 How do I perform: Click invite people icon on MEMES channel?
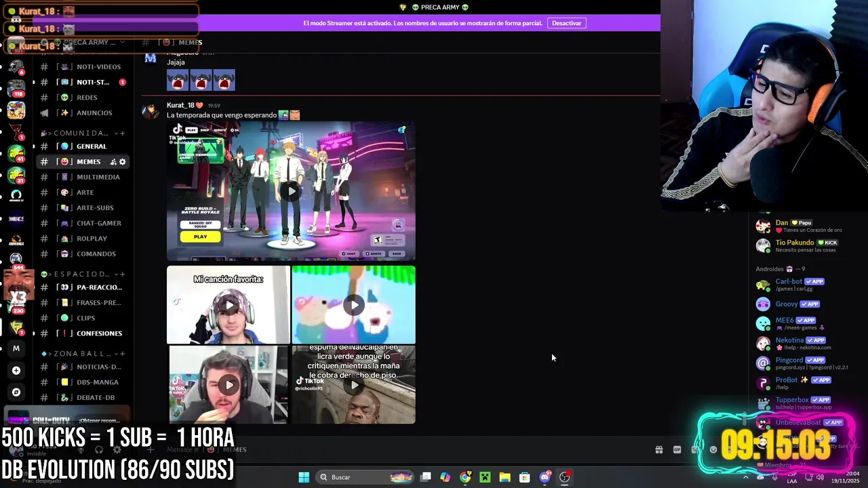113,162
